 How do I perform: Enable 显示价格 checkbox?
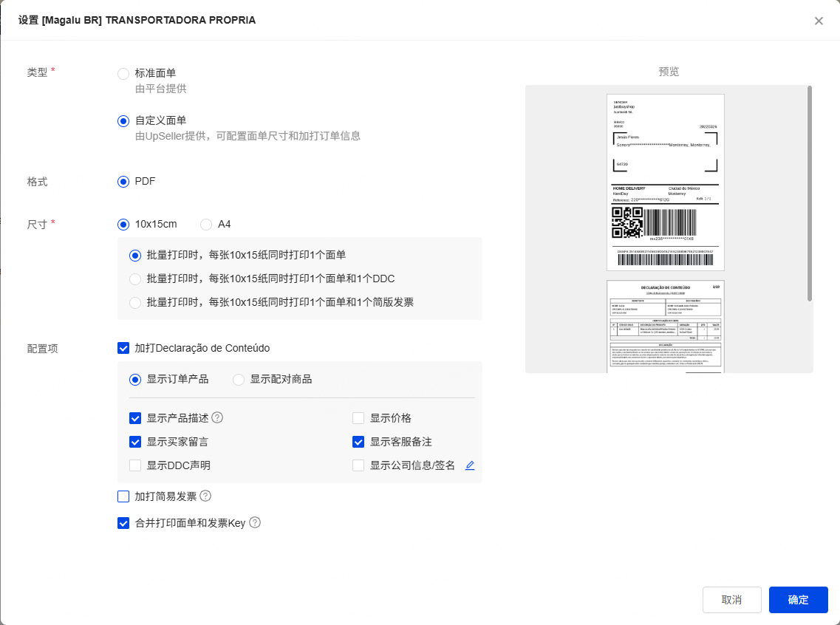pos(358,418)
